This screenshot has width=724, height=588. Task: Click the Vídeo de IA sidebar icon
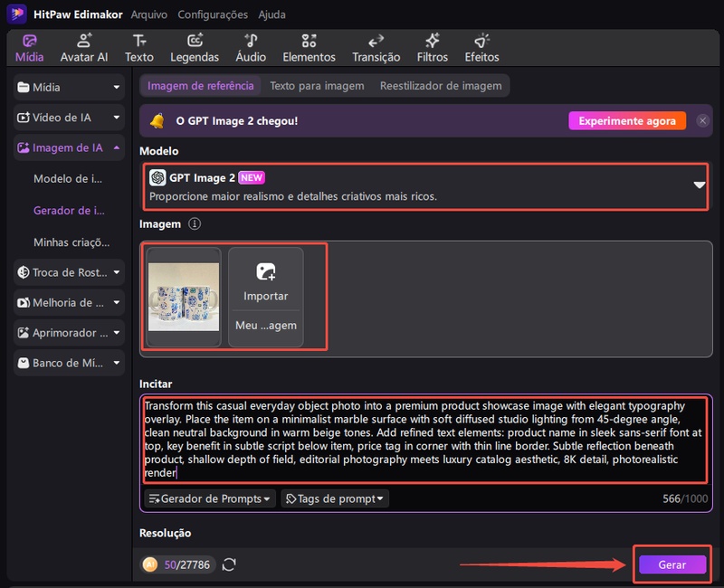24,118
